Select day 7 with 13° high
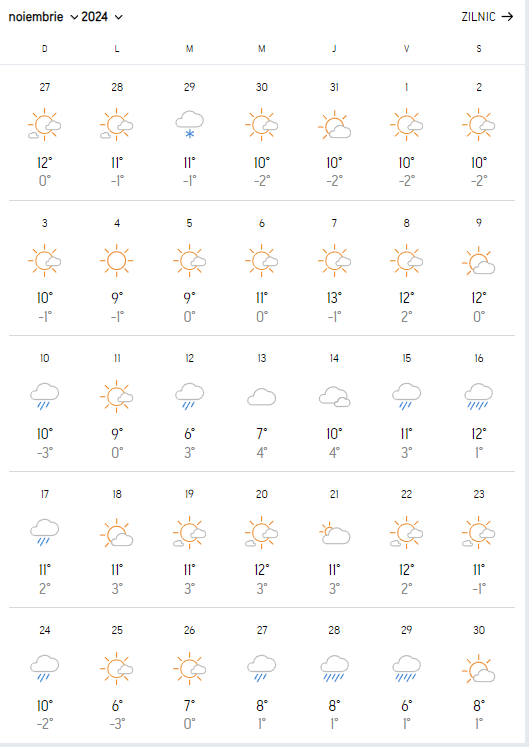Image resolution: width=529 pixels, height=747 pixels. (335, 270)
